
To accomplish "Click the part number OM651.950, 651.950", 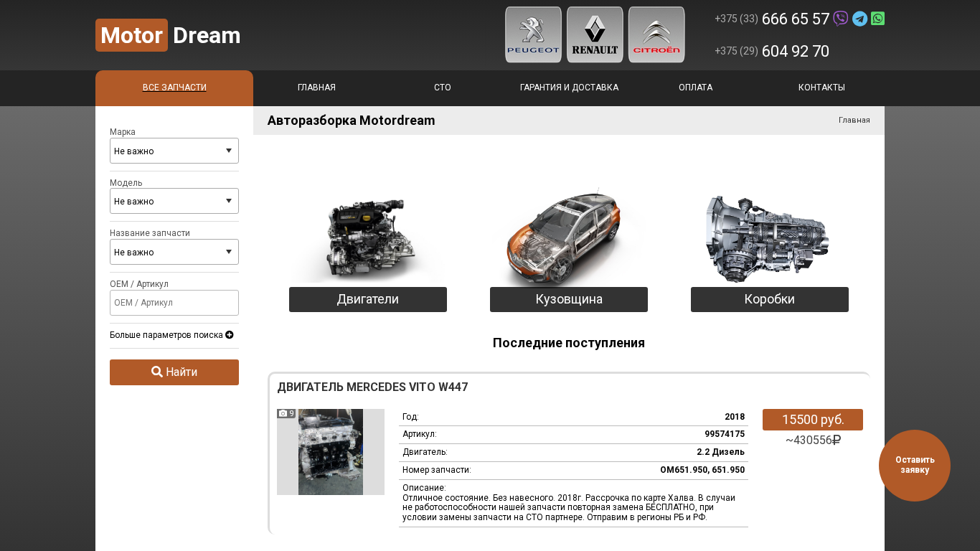I will [702, 470].
